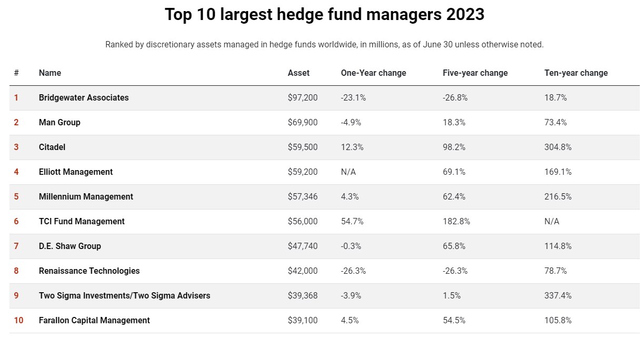Open Elliott Management entry
Screen dimensions: 644x338
click(76, 172)
